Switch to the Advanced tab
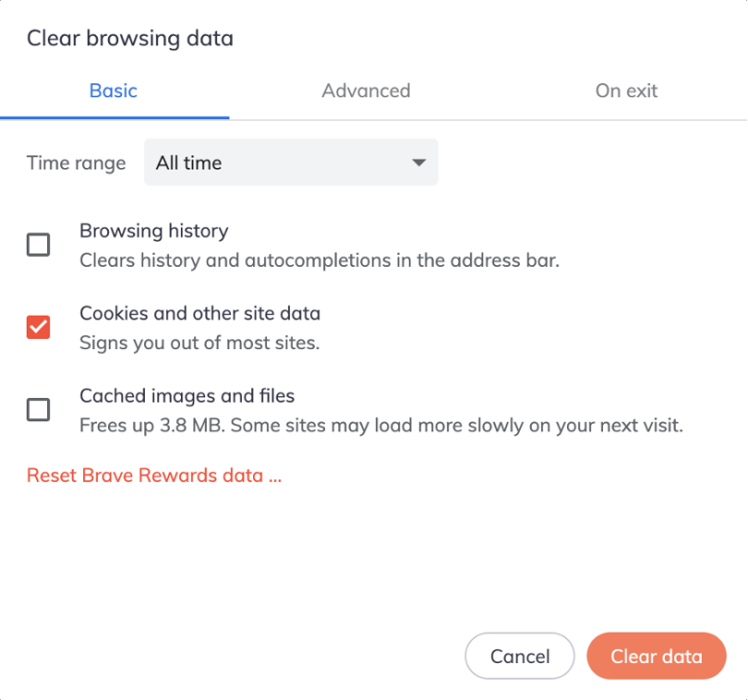The image size is (748, 700). pos(366,91)
